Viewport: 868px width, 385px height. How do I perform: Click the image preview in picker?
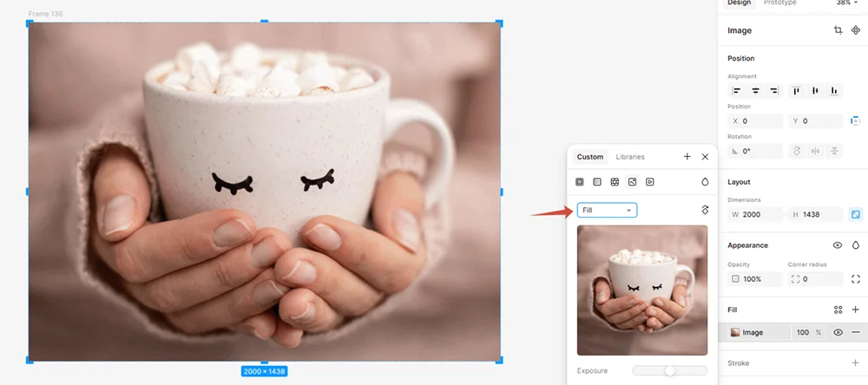(x=642, y=290)
